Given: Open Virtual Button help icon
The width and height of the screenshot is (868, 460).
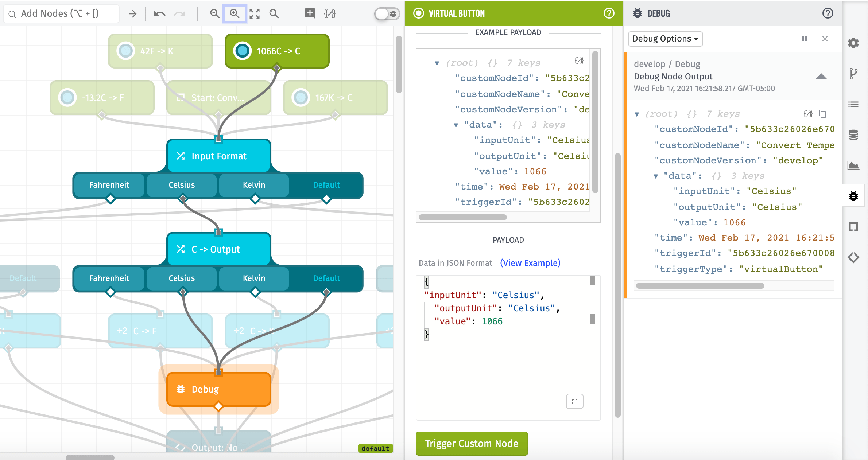Looking at the screenshot, I should click(609, 13).
